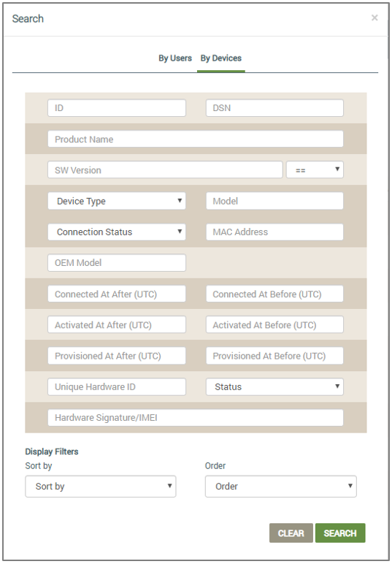Click the OEM Model input field
392x564 pixels.
(x=117, y=262)
